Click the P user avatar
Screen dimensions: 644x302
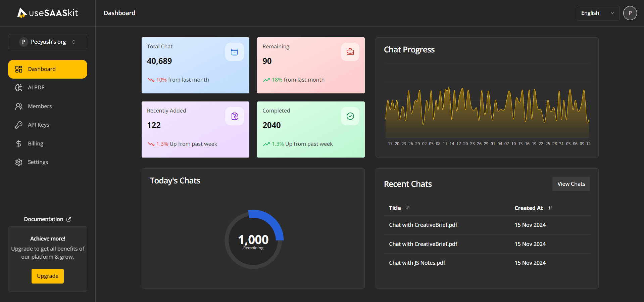(x=630, y=13)
